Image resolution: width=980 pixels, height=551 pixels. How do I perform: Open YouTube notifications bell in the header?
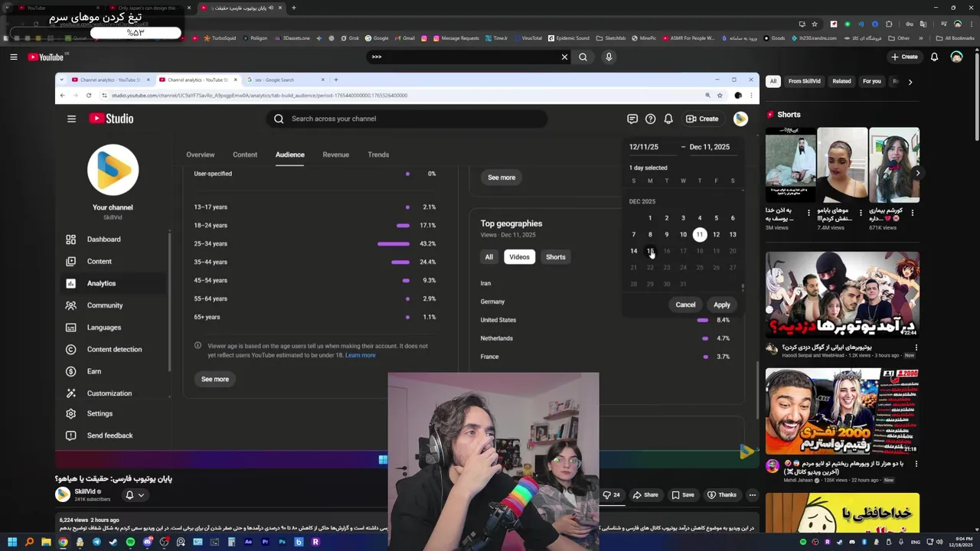pos(934,57)
